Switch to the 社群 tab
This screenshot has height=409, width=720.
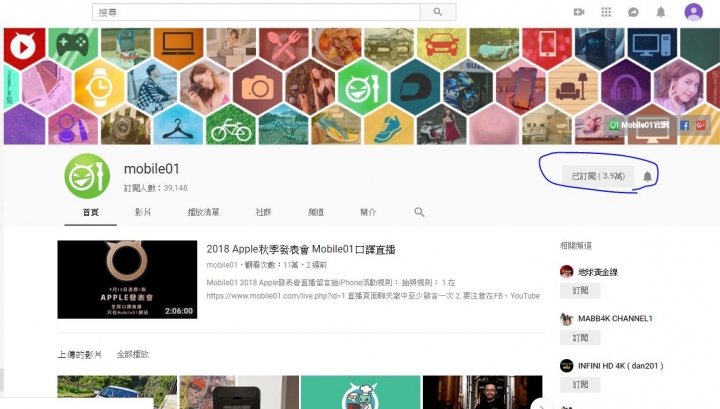[264, 212]
